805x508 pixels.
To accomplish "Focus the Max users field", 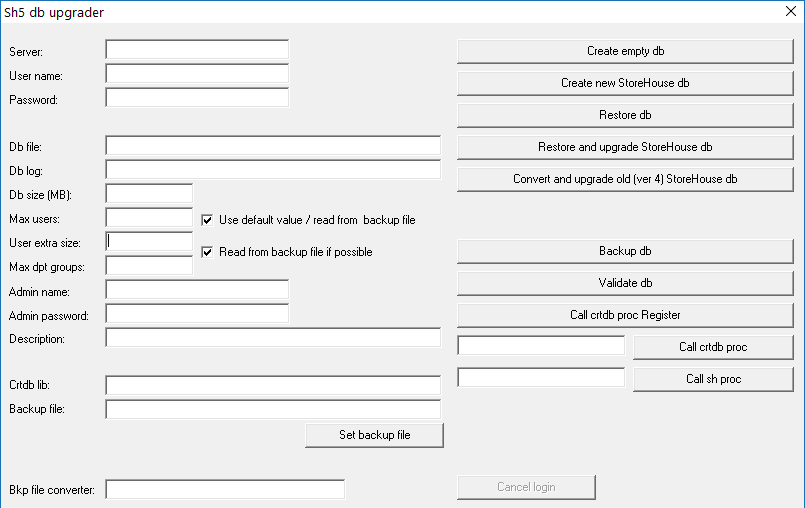I will 149,217.
